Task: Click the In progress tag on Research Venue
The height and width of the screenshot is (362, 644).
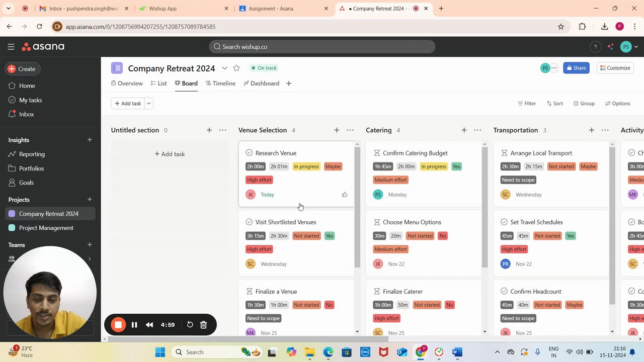Action: pos(306,166)
